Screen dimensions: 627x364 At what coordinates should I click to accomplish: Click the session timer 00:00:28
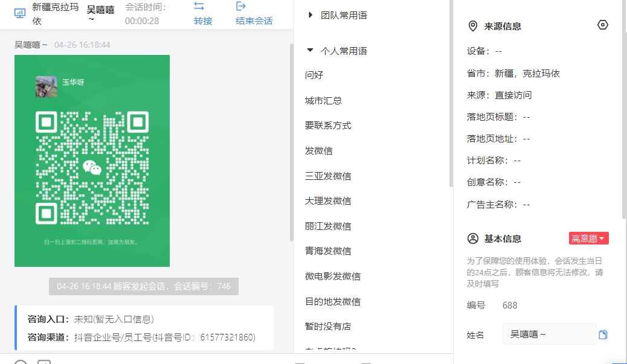(x=142, y=21)
